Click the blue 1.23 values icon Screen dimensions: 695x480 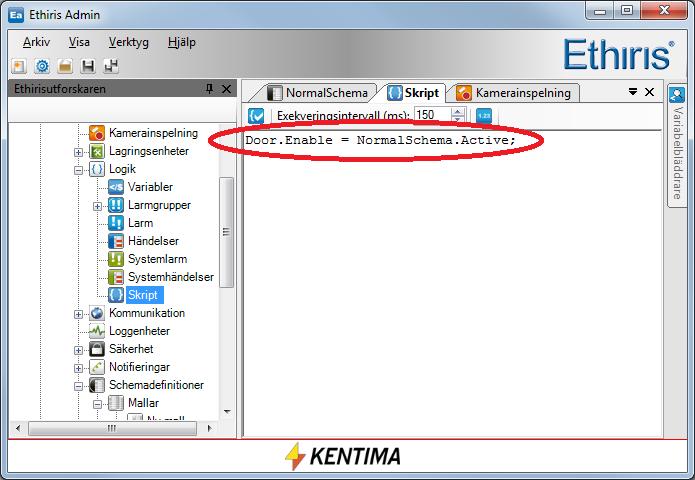click(x=484, y=116)
